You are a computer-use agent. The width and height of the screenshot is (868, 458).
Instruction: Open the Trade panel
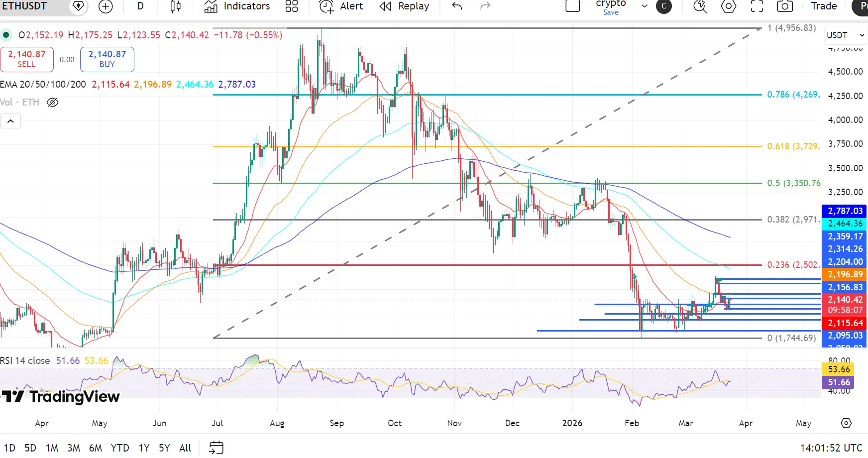(824, 6)
